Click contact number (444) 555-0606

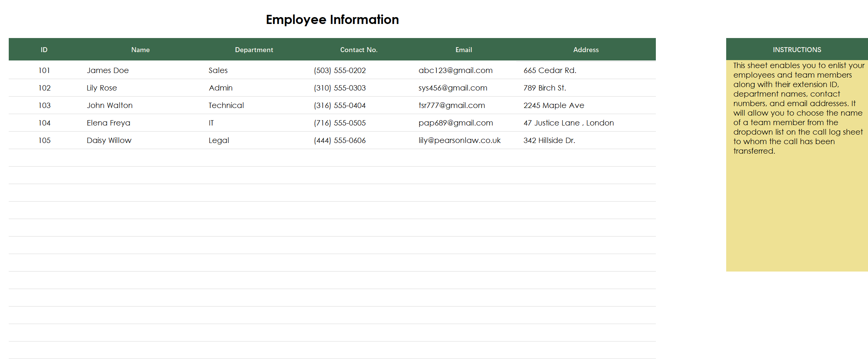[x=340, y=140]
